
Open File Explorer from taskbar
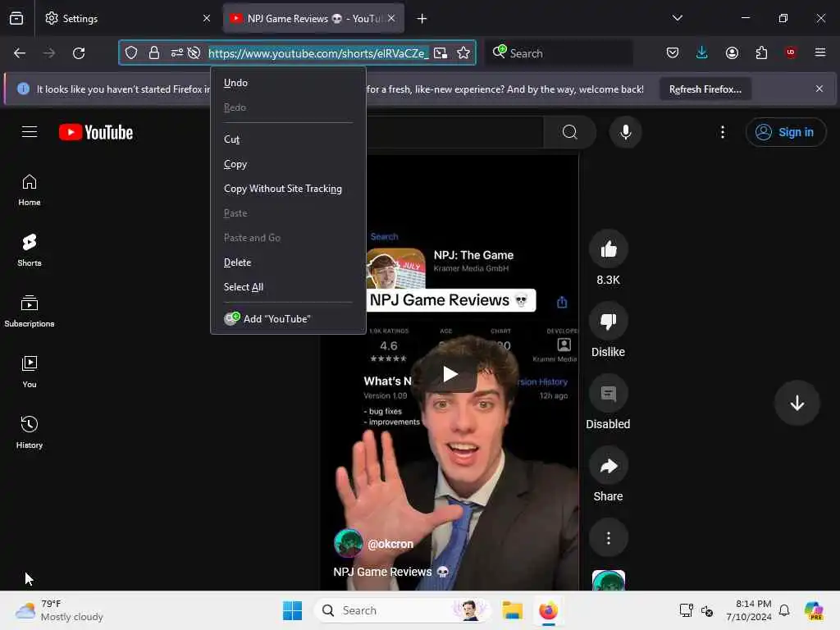point(512,610)
